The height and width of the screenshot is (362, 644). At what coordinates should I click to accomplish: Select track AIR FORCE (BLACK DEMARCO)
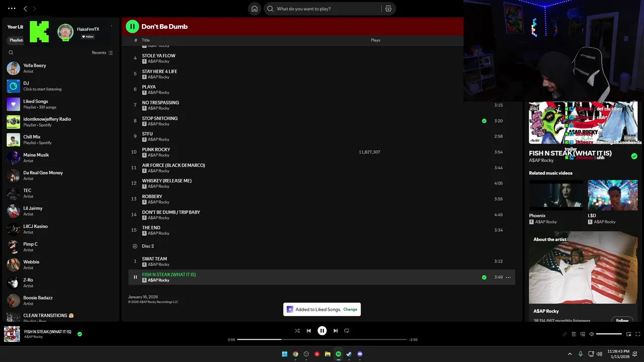[321, 167]
